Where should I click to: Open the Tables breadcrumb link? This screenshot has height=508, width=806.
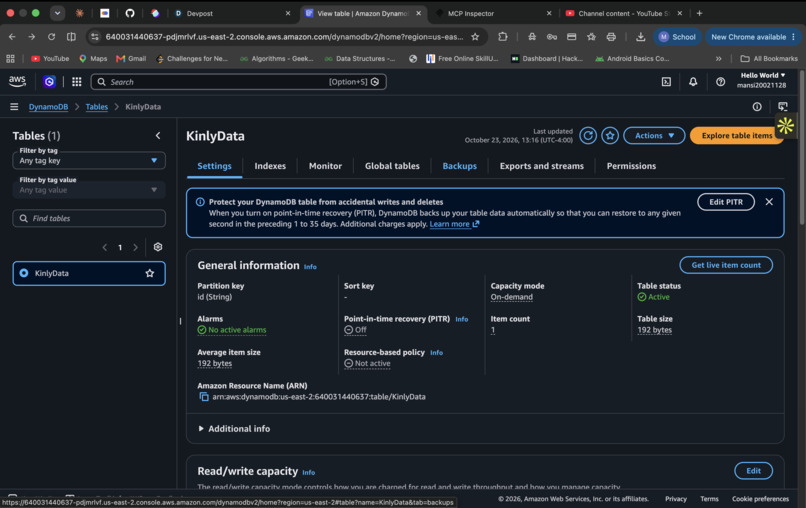97,107
